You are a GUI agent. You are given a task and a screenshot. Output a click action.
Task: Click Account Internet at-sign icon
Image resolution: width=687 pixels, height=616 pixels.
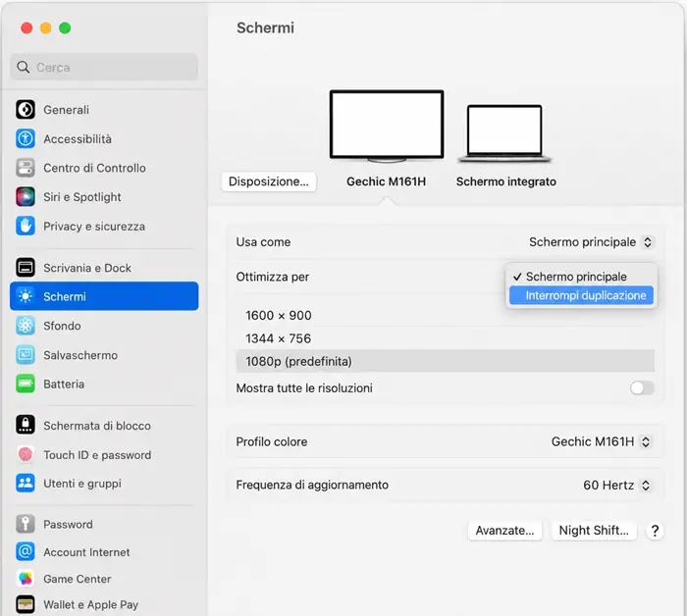[x=26, y=551]
